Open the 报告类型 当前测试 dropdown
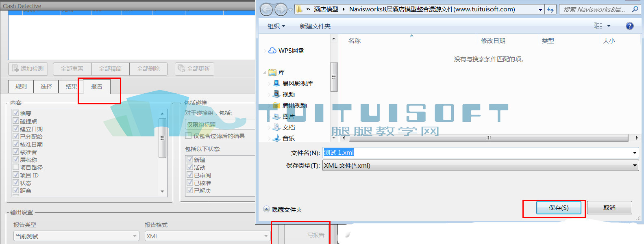Viewport: 644px width, 244px height. tap(76, 236)
